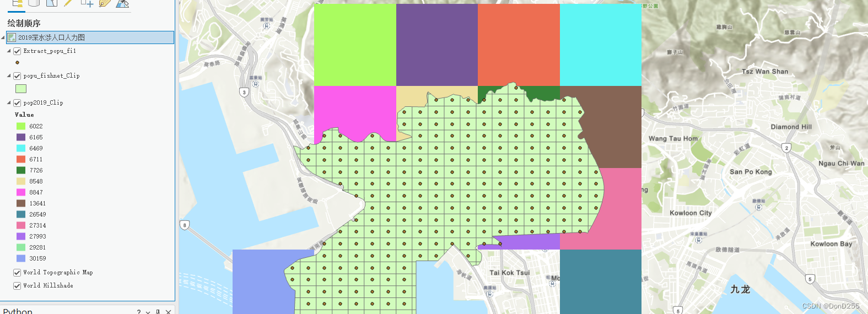Select the List By Labeling tag icon
Screen dimensions: 868x314
point(105,3)
